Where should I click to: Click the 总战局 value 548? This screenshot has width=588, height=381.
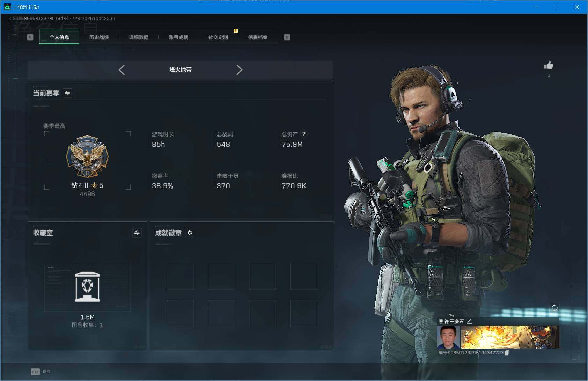pyautogui.click(x=223, y=145)
